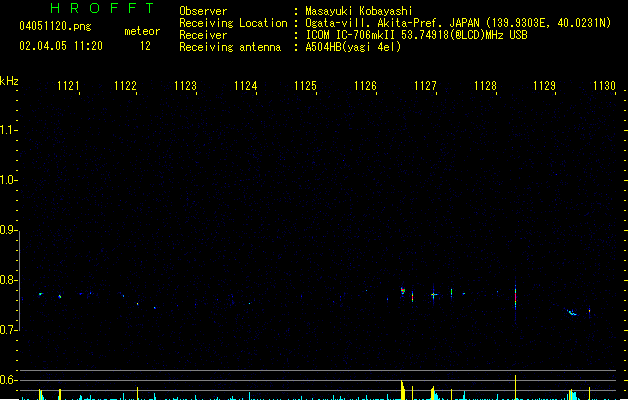629x400 pixels.
Task: Click the 1123 time axis marker
Action: [185, 86]
